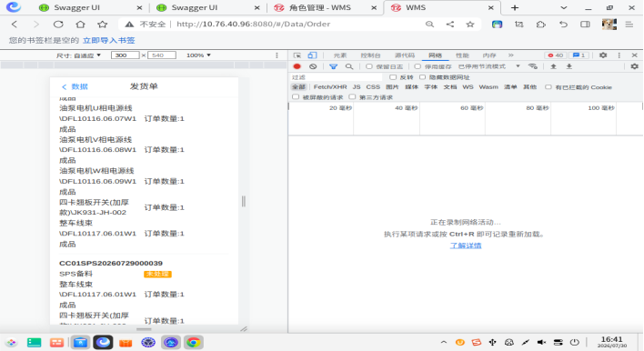Switch to the 角色管理 - WMS browser tab
Screen dimensions: 644x351
coord(325,8)
